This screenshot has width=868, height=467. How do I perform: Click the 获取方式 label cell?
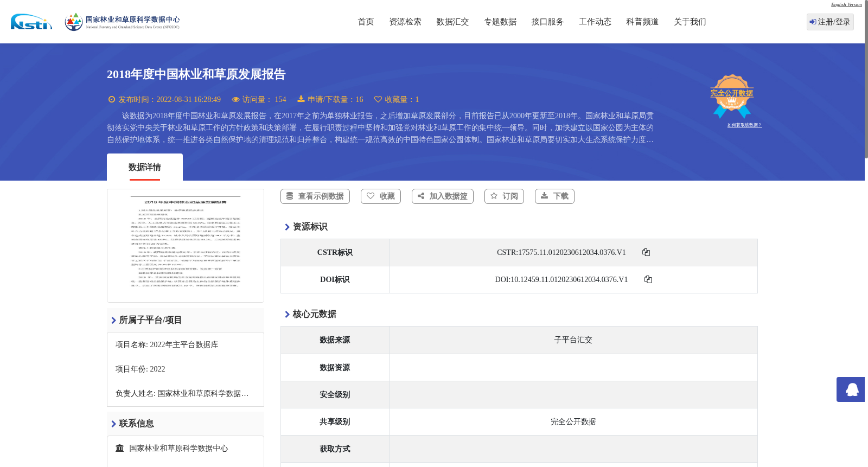[335, 449]
